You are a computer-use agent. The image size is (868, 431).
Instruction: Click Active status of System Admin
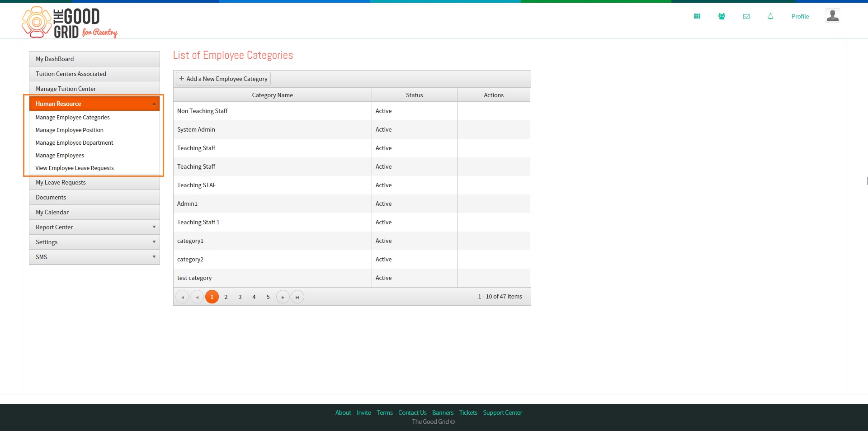click(383, 129)
